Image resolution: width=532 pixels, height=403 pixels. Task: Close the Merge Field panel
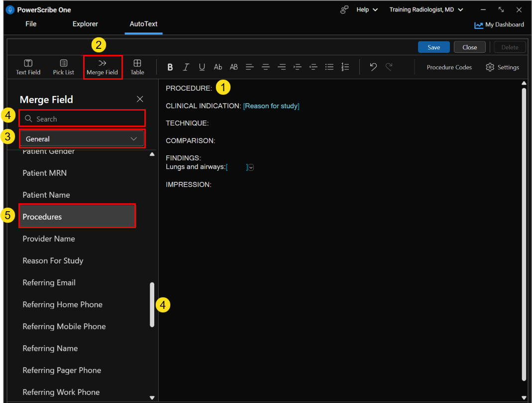coord(140,99)
